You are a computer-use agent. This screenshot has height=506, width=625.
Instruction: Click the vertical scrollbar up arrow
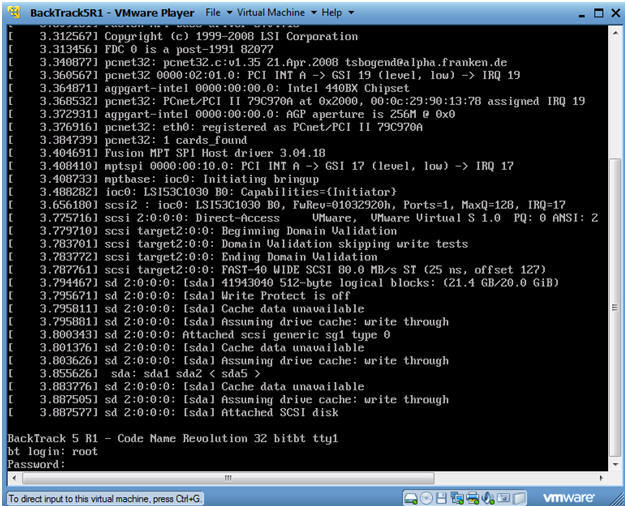tap(615, 32)
